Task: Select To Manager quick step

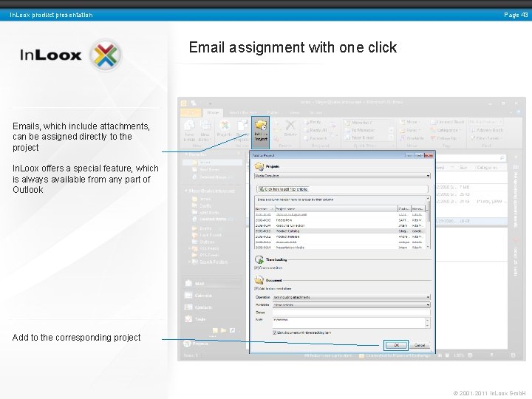Action: tap(360, 130)
